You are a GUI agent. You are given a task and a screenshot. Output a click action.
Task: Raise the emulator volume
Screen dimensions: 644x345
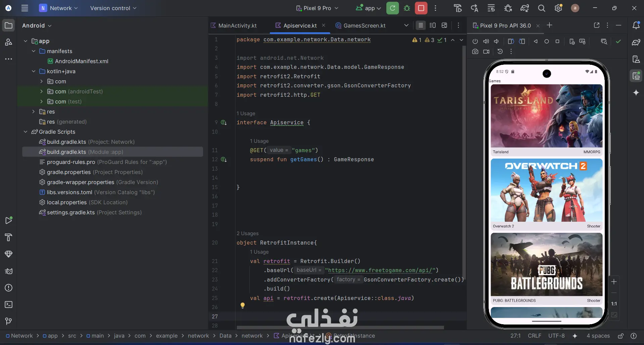486,41
